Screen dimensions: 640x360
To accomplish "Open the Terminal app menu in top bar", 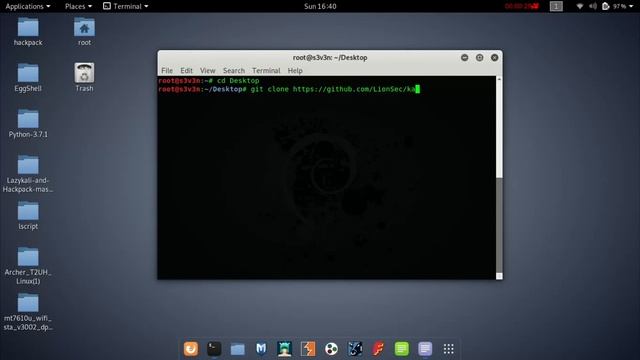I will coord(125,6).
